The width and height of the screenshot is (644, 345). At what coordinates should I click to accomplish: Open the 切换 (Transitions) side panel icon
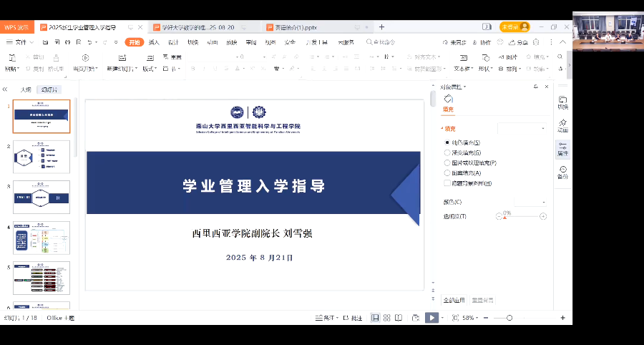click(562, 102)
